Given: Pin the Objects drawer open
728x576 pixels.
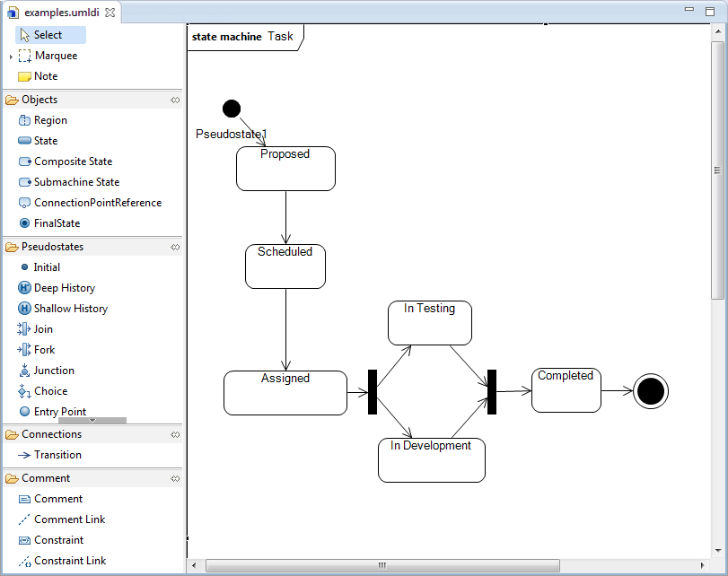Looking at the screenshot, I should click(175, 100).
